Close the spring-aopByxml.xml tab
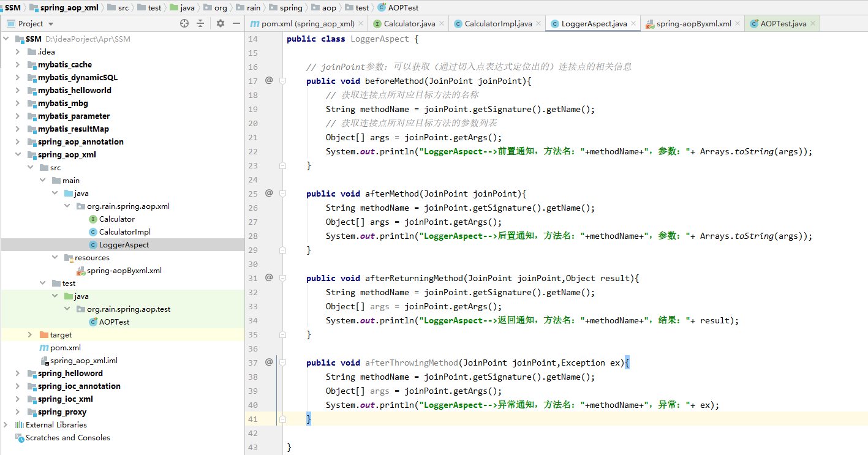This screenshot has height=455, width=868. point(738,24)
